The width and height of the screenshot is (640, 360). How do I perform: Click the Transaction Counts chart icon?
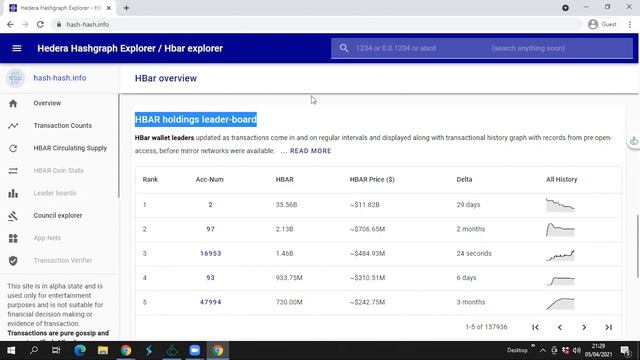point(13,126)
